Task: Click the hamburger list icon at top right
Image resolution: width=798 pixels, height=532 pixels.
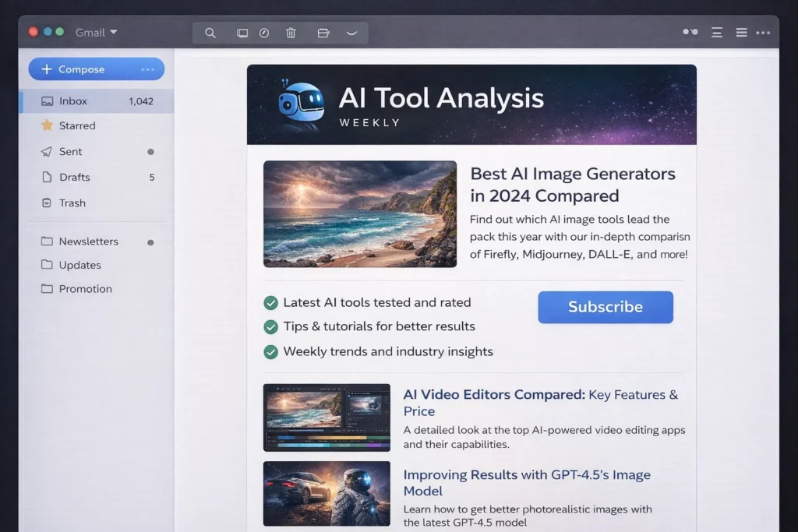Action: pos(741,33)
